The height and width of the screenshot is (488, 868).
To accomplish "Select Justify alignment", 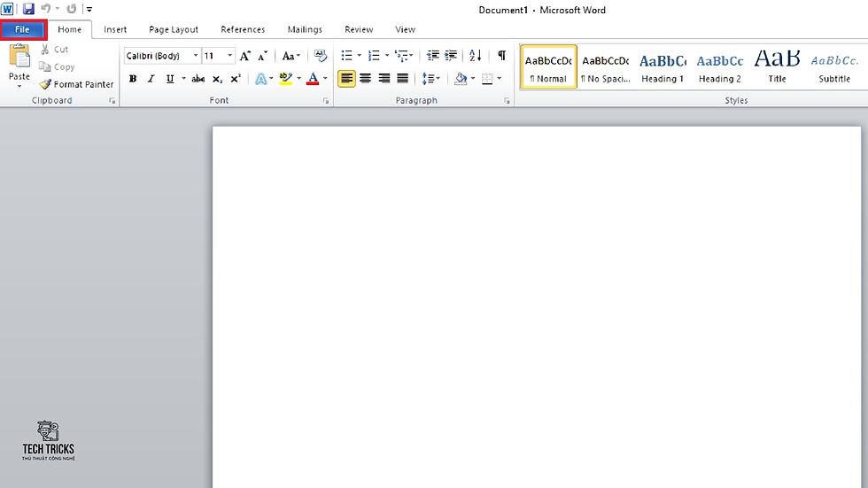I will tap(403, 79).
